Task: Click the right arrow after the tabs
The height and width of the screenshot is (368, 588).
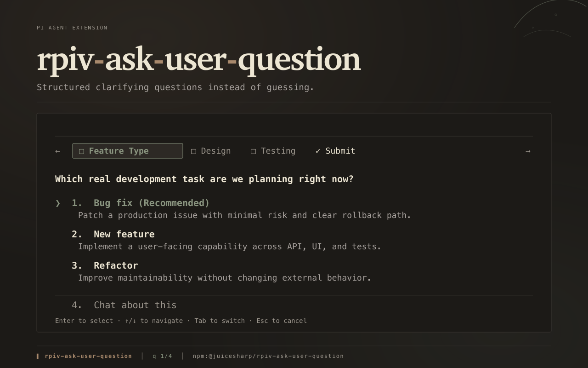Action: pyautogui.click(x=528, y=151)
